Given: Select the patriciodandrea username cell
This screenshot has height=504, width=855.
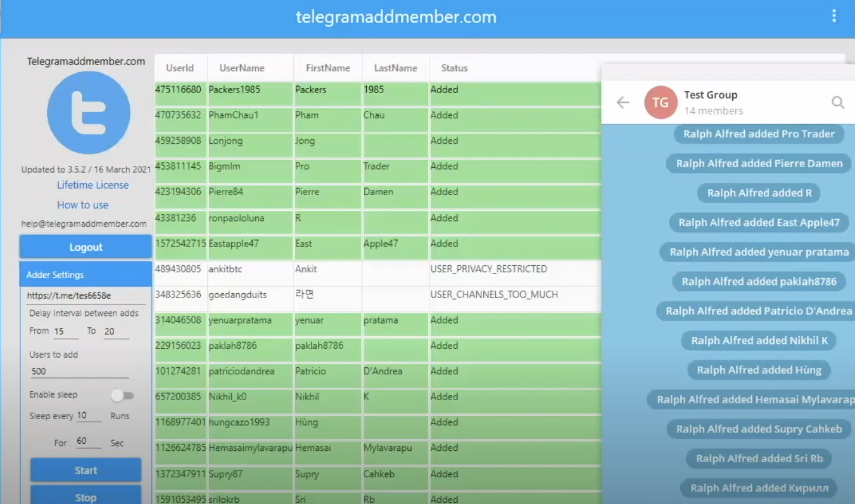Looking at the screenshot, I should (x=250, y=375).
